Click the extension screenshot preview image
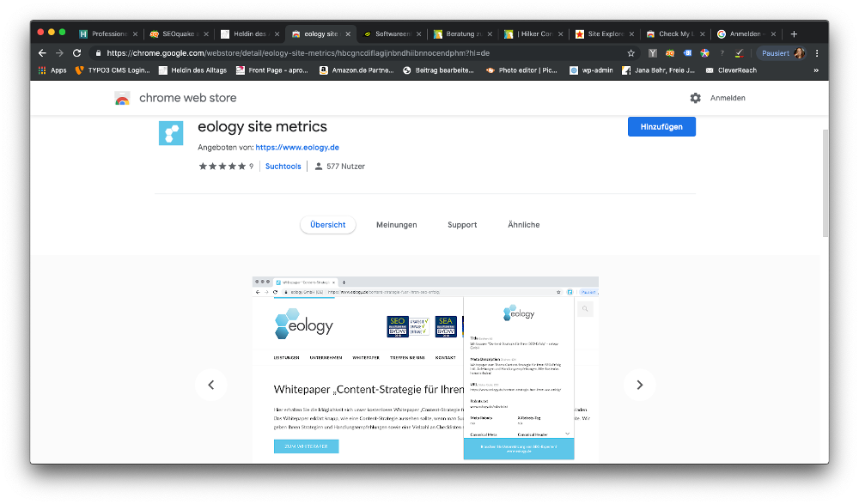This screenshot has width=859, height=504. click(425, 368)
